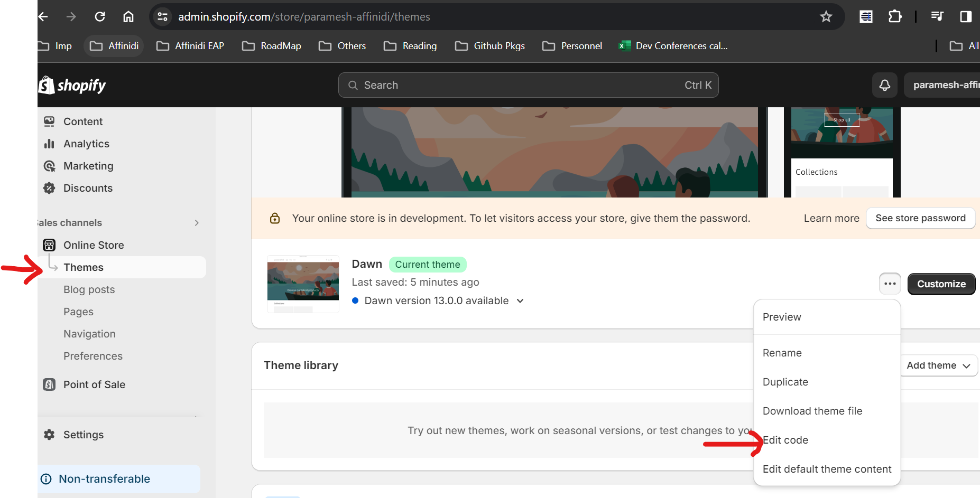Click the desktop theme preview image

(554, 152)
